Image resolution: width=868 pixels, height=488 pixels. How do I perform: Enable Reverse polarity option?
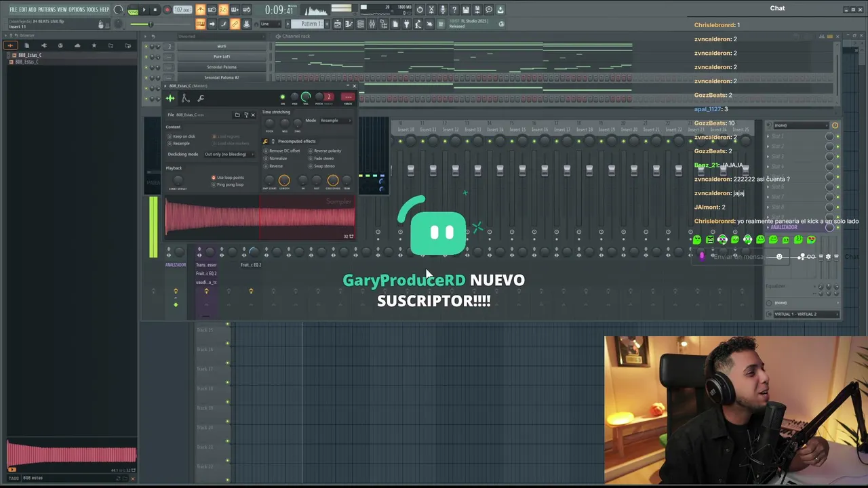coord(325,150)
